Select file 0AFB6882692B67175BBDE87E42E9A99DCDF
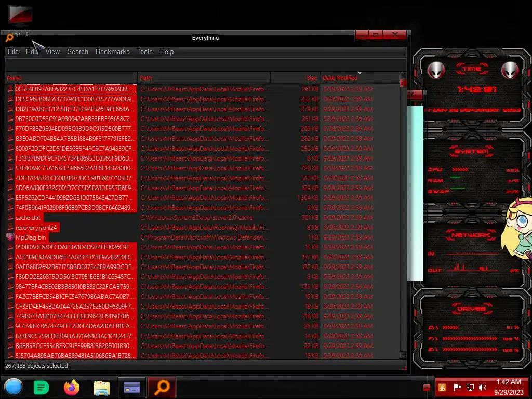This screenshot has height=399, width=532. pos(75,267)
